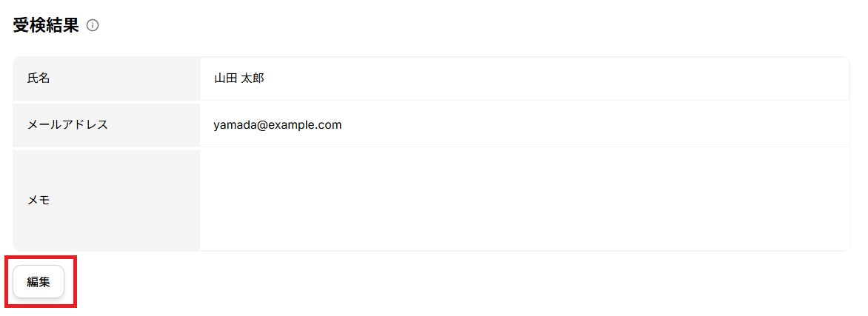
Task: Click the surname 山田 in the name row
Action: (x=225, y=78)
